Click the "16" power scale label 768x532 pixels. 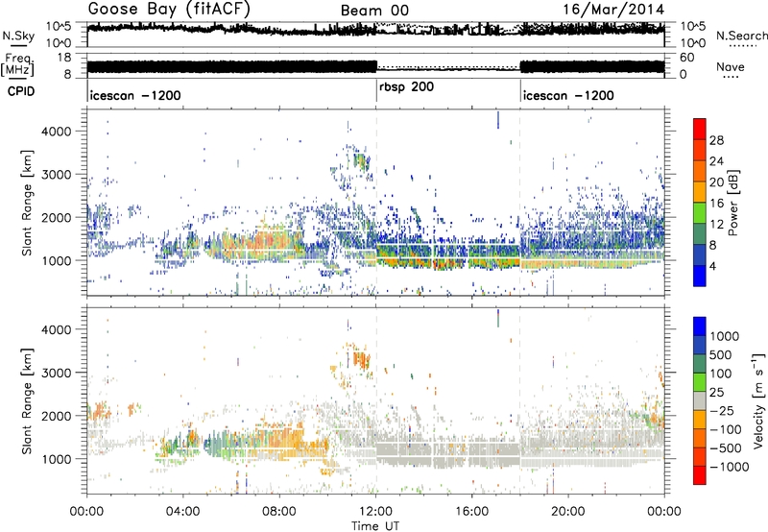tap(716, 204)
